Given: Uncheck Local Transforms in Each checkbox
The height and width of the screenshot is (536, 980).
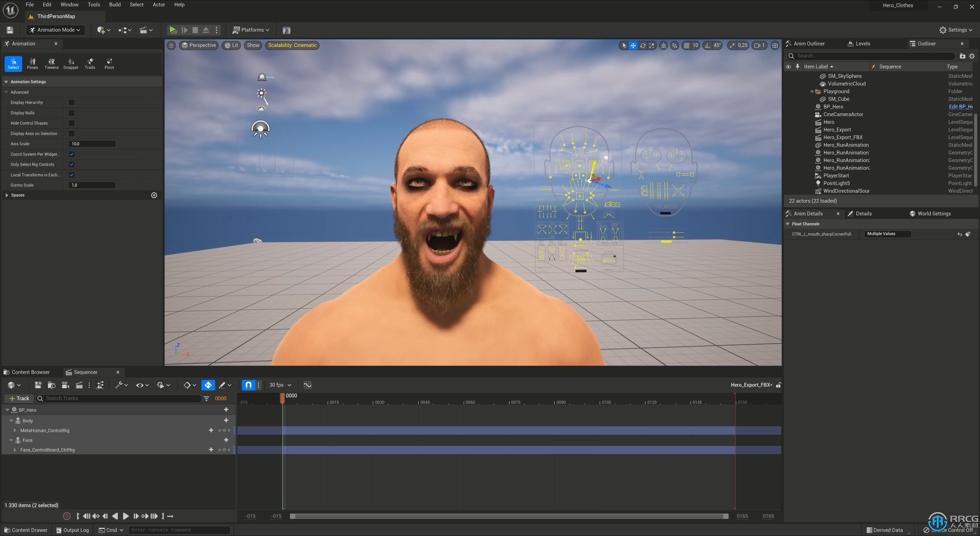Looking at the screenshot, I should point(71,175).
